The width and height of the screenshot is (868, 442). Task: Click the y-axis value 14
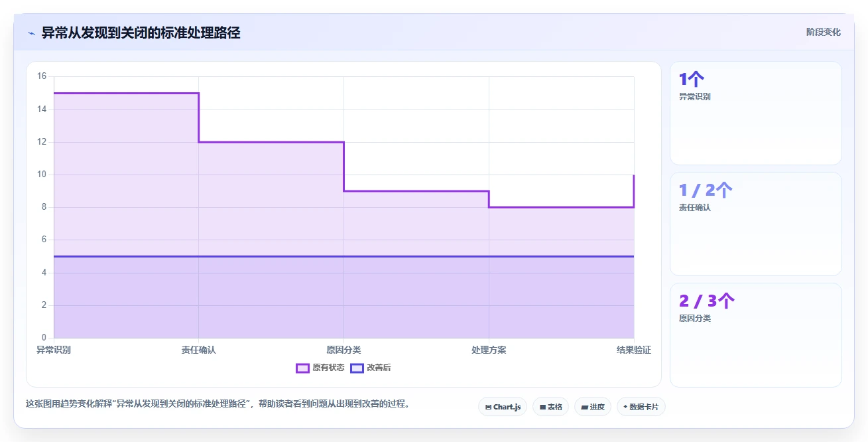[x=42, y=109]
